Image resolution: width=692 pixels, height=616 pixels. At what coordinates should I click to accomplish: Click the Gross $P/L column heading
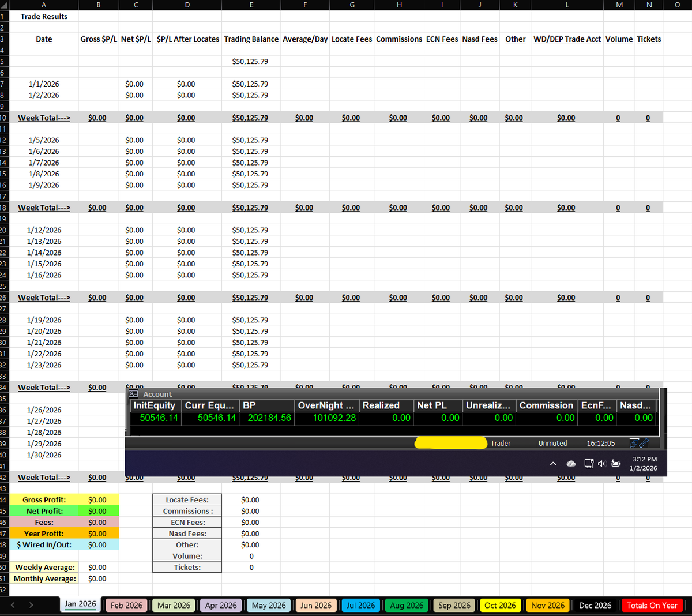(x=99, y=39)
